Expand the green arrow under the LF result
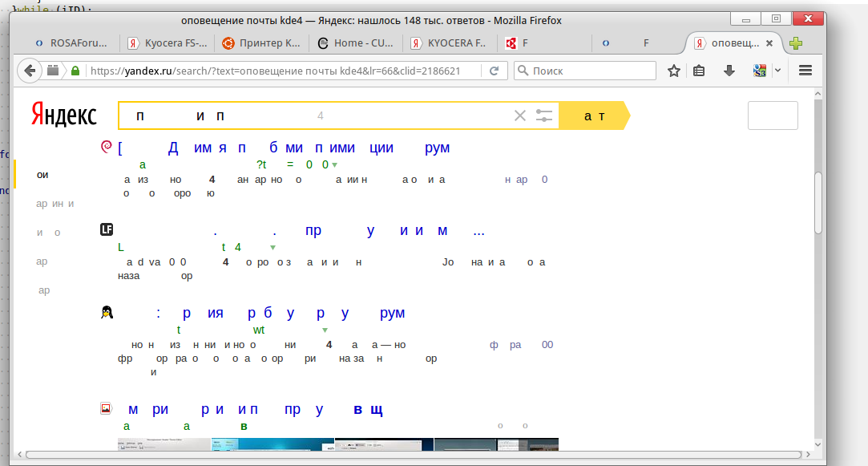 pos(273,247)
